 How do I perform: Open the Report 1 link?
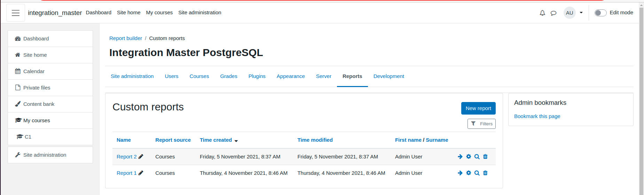[x=127, y=173]
